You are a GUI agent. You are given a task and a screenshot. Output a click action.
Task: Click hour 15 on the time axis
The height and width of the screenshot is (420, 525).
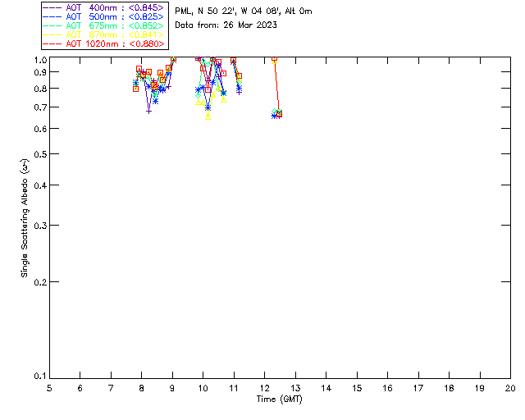click(x=357, y=387)
